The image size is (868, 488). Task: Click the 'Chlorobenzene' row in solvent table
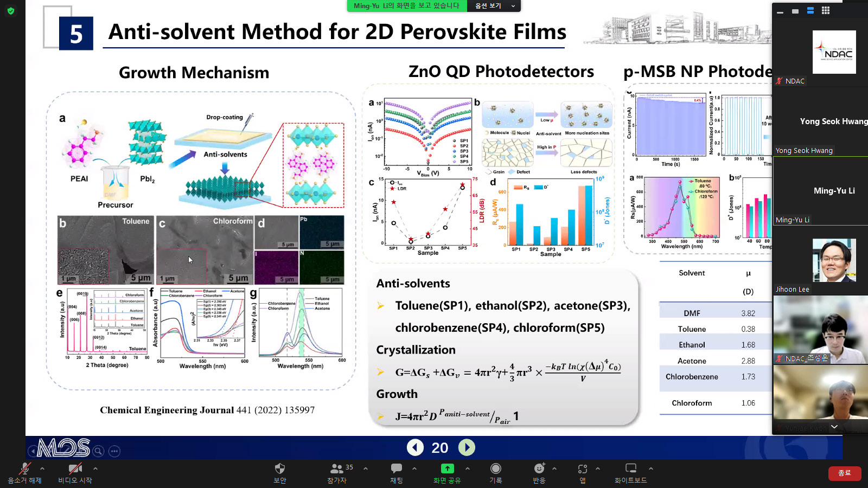(715, 377)
